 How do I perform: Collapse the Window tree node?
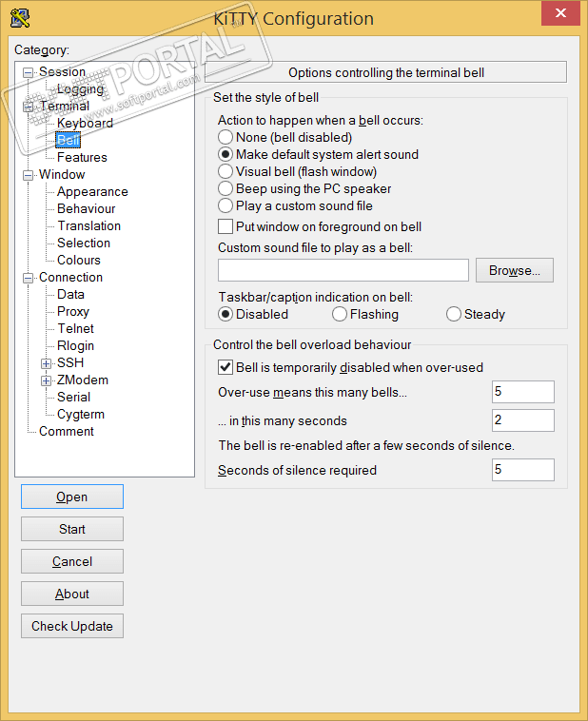[28, 175]
